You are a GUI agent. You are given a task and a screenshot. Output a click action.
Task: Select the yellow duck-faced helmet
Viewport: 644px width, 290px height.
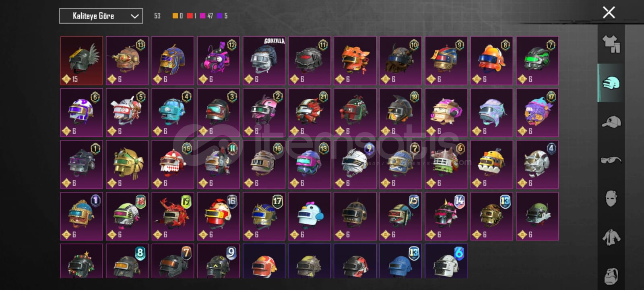coord(492,164)
